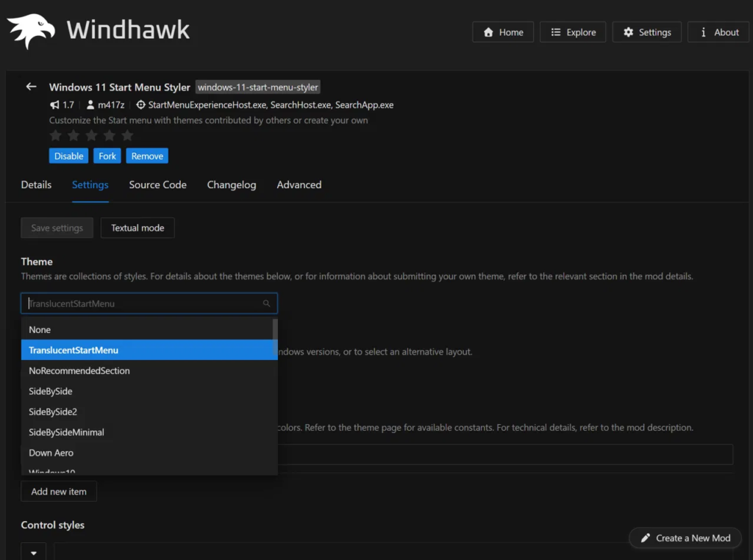This screenshot has height=560, width=753.
Task: Select the mod Settings tab
Action: (x=90, y=184)
